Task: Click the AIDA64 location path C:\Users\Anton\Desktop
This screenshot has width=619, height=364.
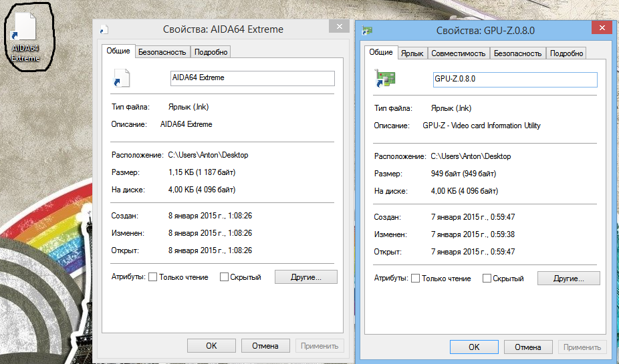Action: [x=208, y=155]
